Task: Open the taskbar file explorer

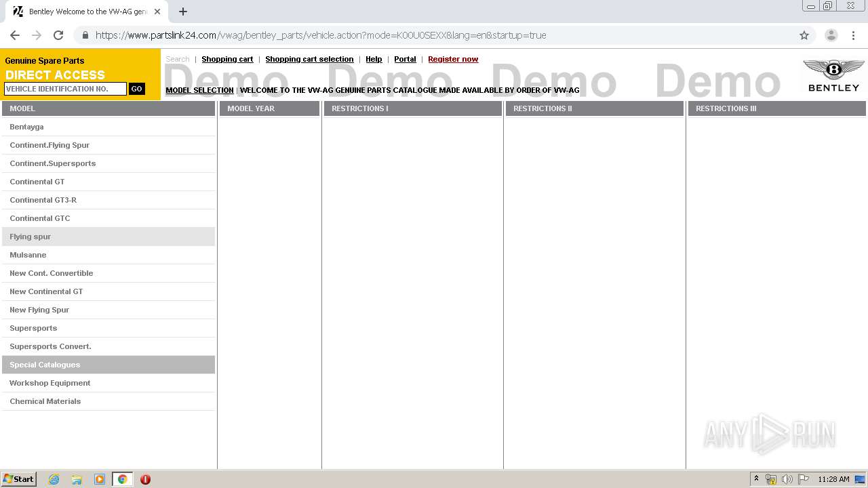Action: tap(77, 479)
